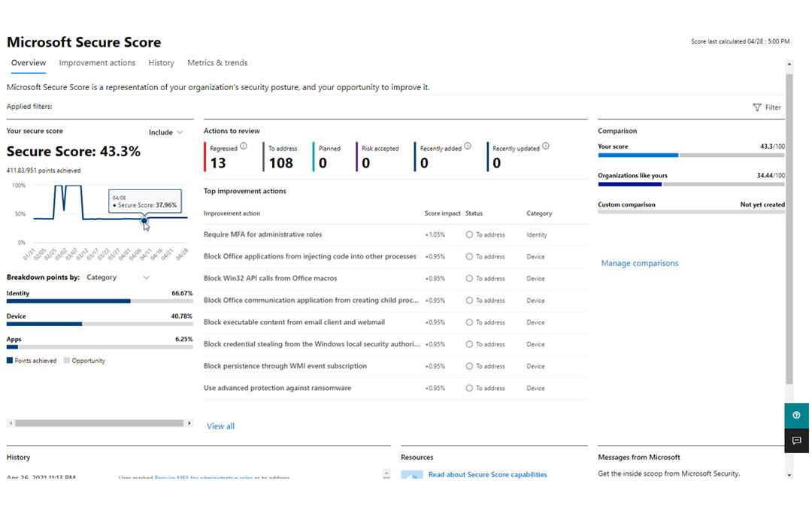Open Require MFA for administrative roles action
The width and height of the screenshot is (812, 511).
(262, 234)
